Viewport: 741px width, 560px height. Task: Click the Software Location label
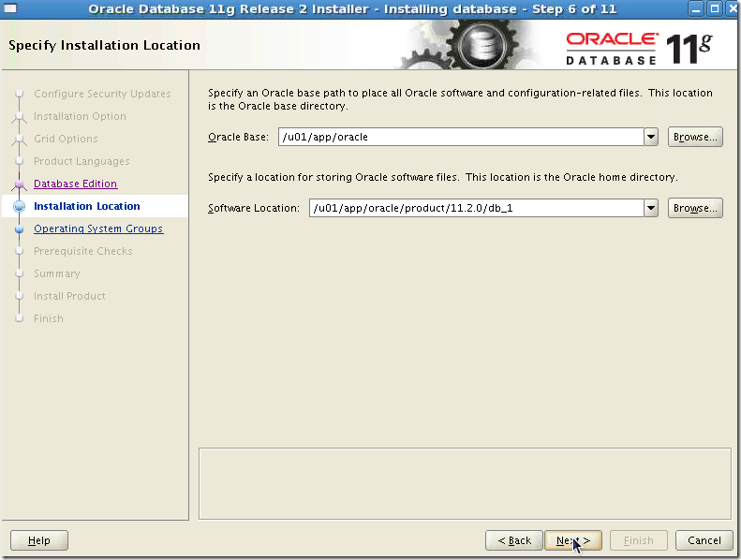254,208
